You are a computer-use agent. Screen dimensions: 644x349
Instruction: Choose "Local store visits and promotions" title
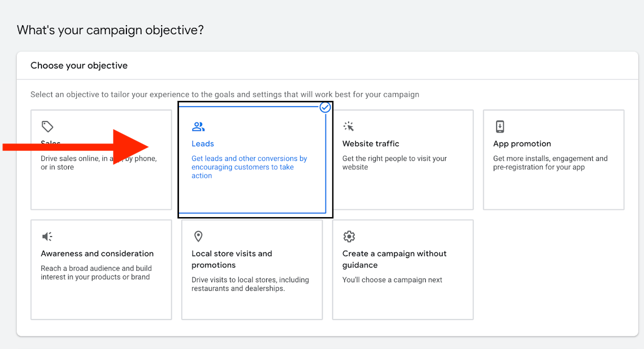(x=231, y=259)
